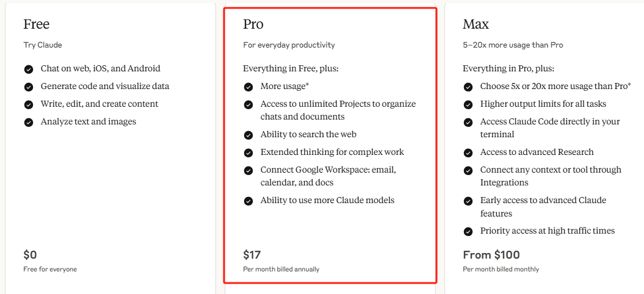This screenshot has width=644, height=294.
Task: Click the $17 Pro price
Action: point(251,255)
